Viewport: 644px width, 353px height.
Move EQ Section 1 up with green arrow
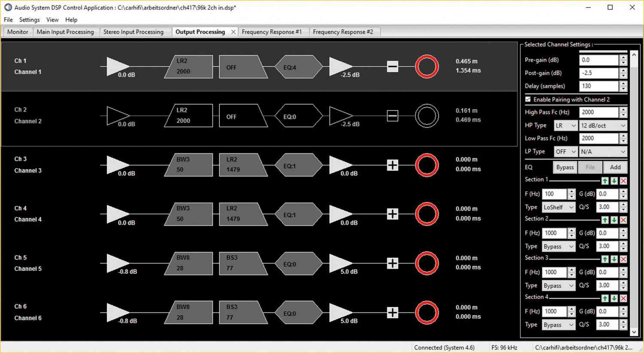coord(605,181)
